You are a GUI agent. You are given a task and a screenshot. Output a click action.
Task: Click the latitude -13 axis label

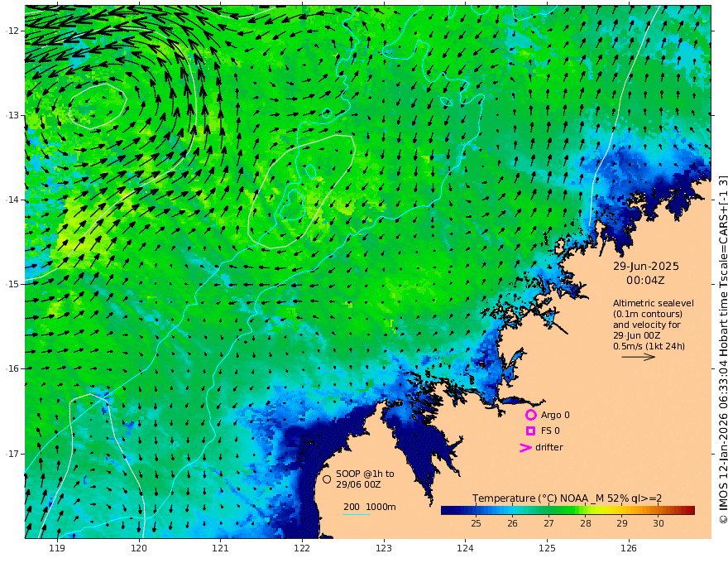point(12,115)
